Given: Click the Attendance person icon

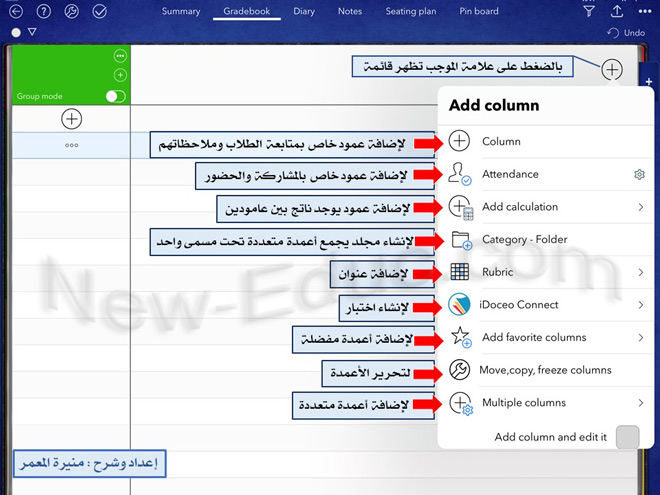Looking at the screenshot, I should coord(459,173).
